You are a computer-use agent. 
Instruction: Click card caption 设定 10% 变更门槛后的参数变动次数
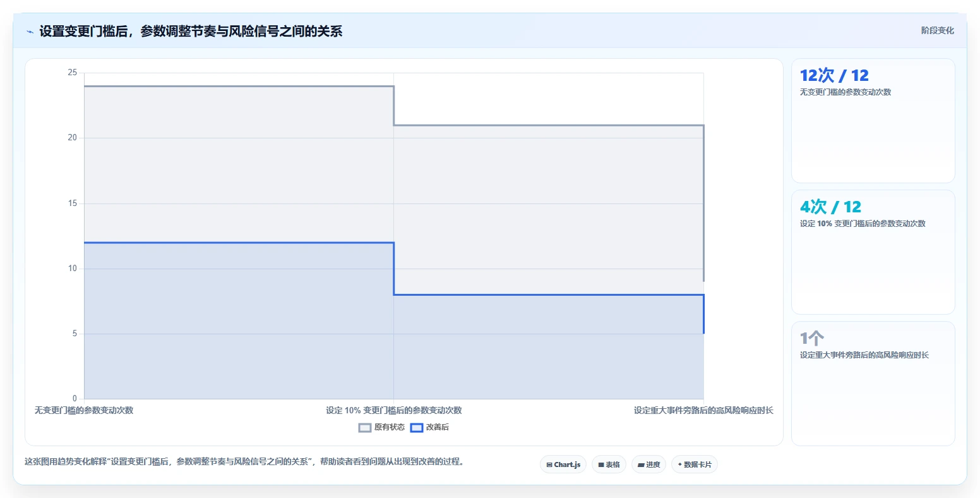click(863, 224)
